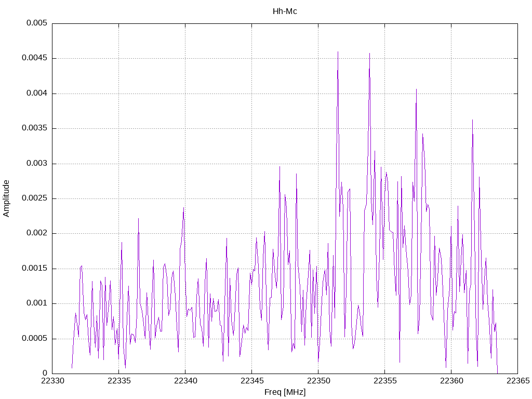
Task: Click the y-axis value 0.001
Action: pos(37,303)
